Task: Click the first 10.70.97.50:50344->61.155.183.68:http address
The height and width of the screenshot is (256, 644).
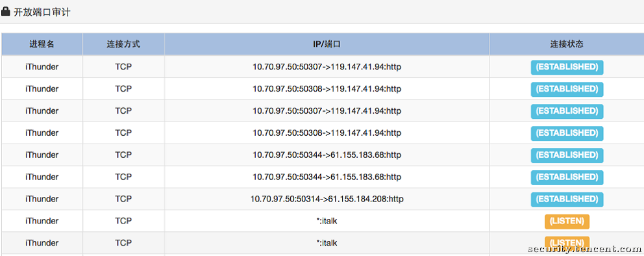Action: 327,155
